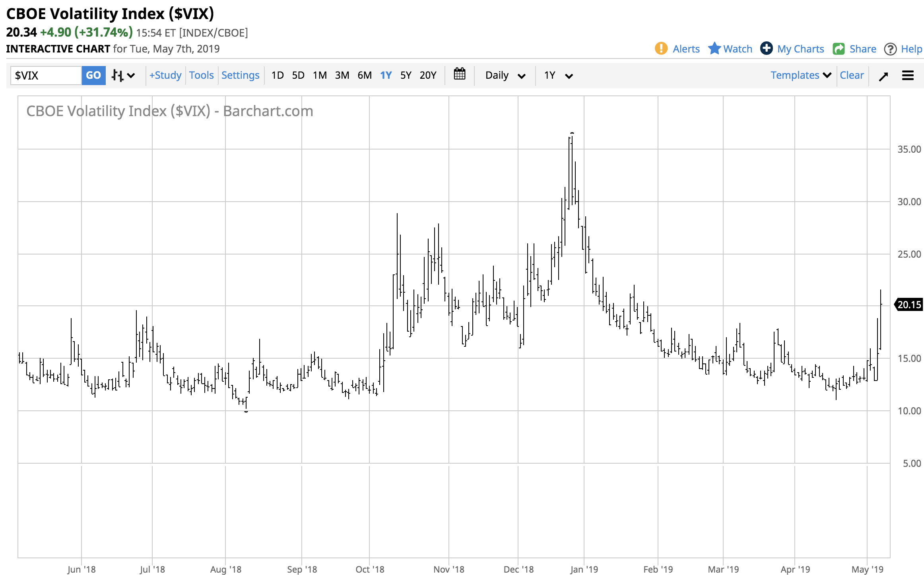924x575 pixels.
Task: Expand the Templates dropdown
Action: point(801,75)
